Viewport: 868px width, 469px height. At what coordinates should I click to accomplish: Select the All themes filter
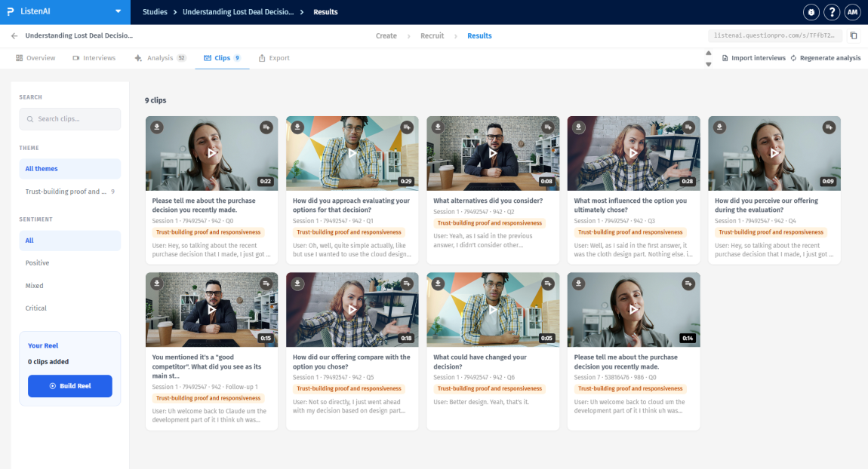[70, 169]
